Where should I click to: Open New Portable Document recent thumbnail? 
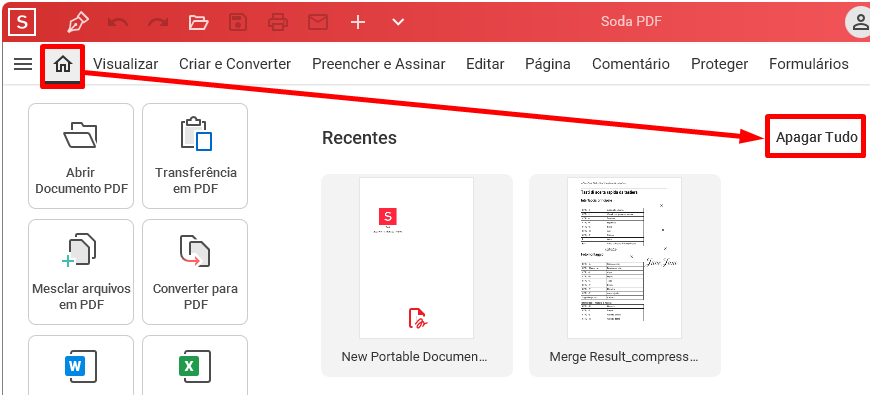click(417, 275)
